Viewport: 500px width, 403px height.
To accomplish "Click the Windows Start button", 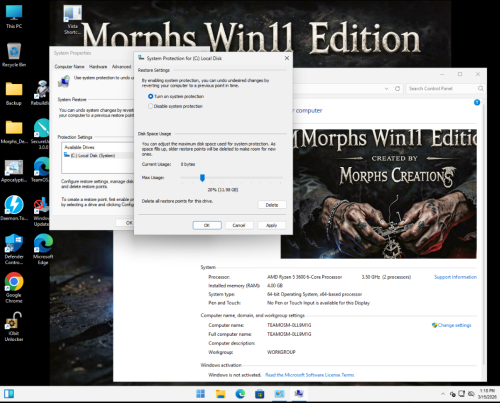I will (x=200, y=394).
